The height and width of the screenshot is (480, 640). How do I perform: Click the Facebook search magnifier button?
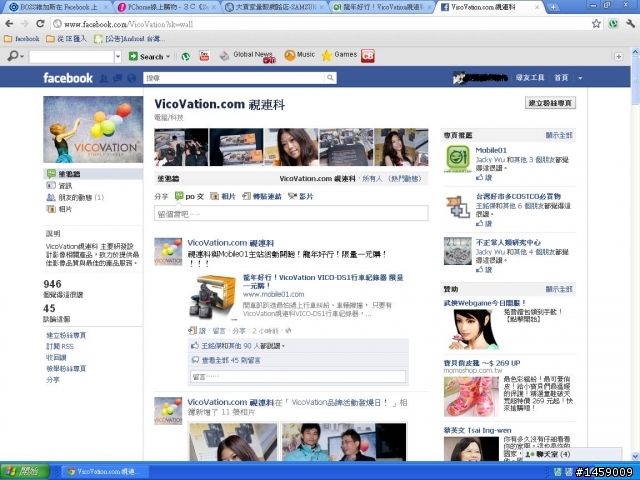pos(330,78)
